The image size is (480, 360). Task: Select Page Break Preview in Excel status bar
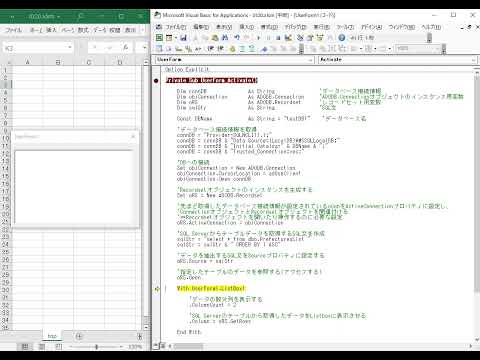pos(58,347)
